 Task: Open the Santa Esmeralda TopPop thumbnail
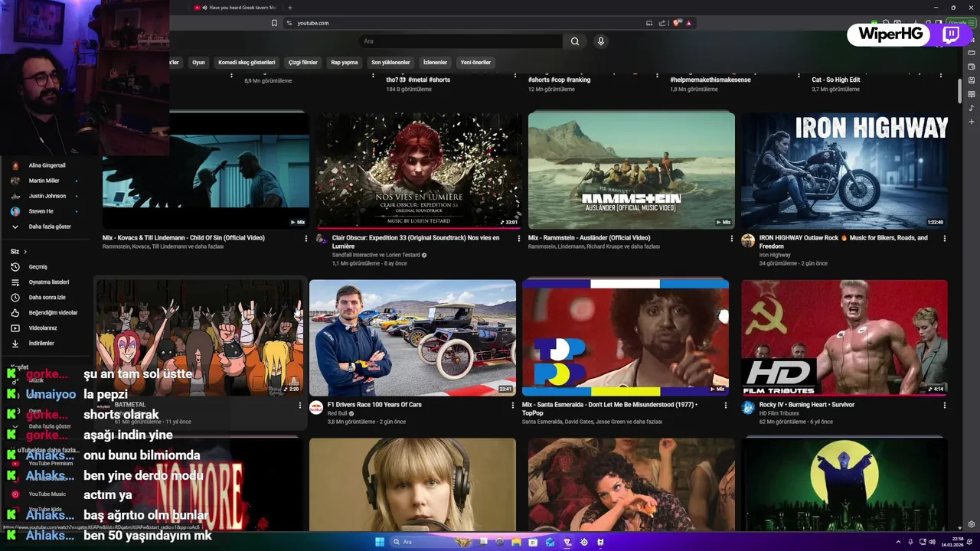pyautogui.click(x=626, y=337)
